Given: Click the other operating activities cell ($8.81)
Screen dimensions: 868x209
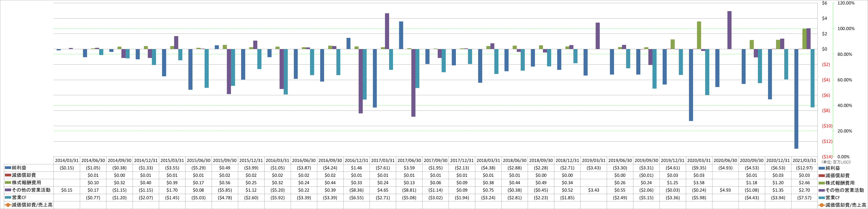Looking at the screenshot, I should [409, 190].
